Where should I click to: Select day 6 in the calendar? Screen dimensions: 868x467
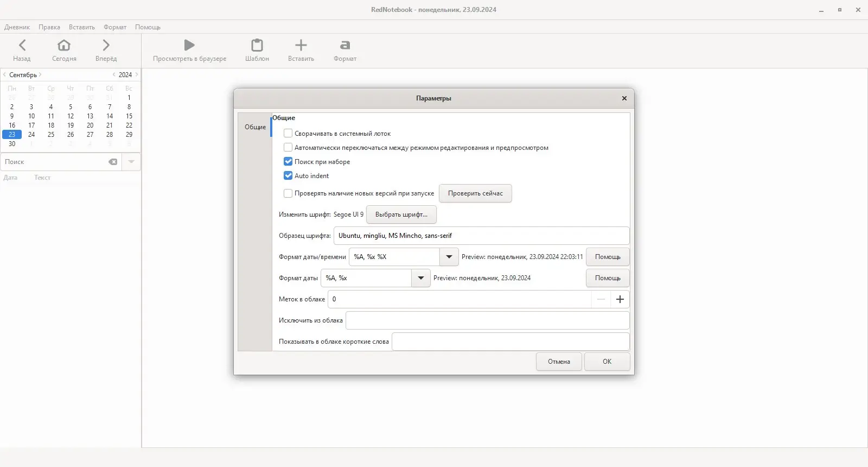click(90, 107)
